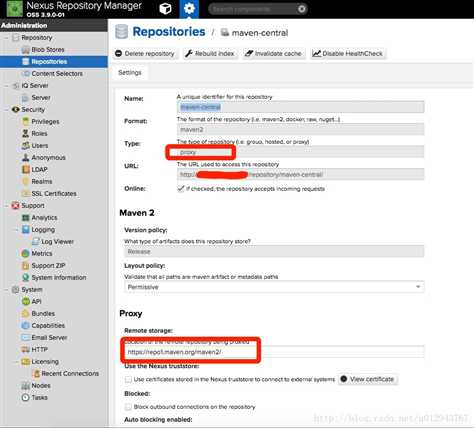
Task: Collapse the Licensing tree node
Action: pos(17,362)
